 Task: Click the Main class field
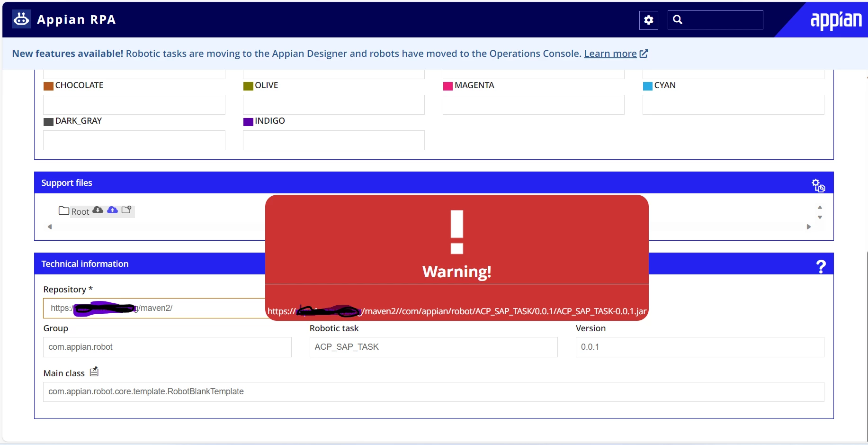(x=434, y=392)
